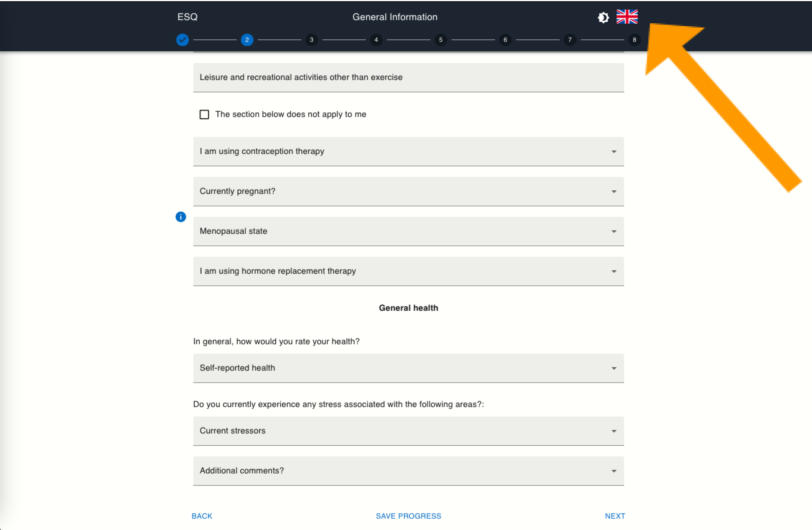Expand hormone replacement therapy dropdown
Viewport: 812px width, 530px height.
pyautogui.click(x=408, y=271)
